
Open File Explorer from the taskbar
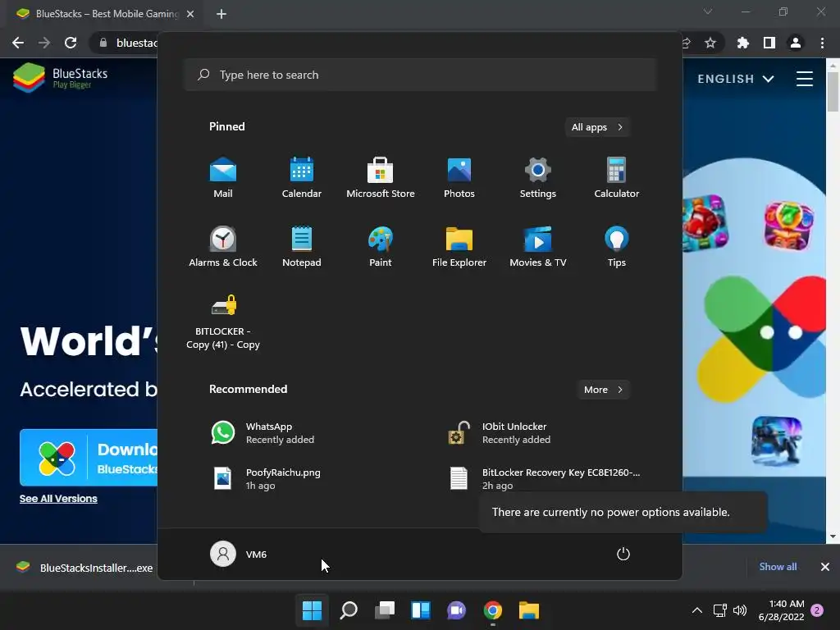(x=529, y=610)
